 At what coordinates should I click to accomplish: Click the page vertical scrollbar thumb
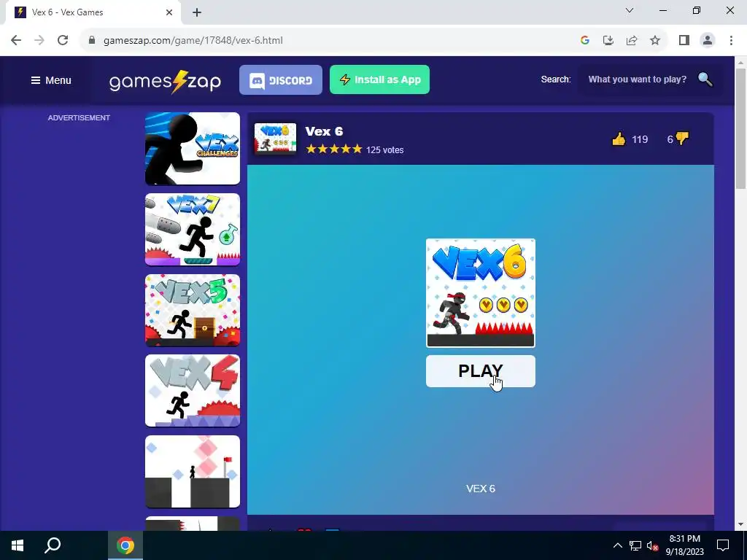point(741,128)
